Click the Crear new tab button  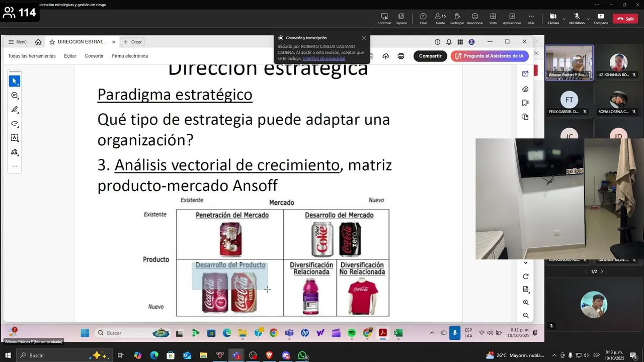pos(133,42)
